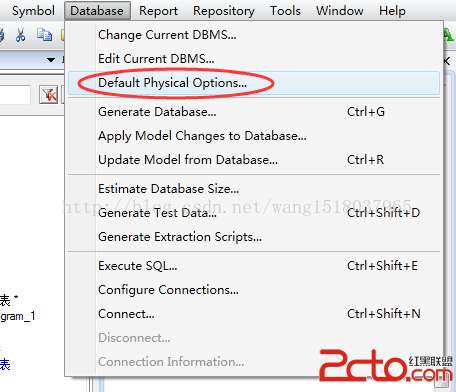Select Configure Connections...

pyautogui.click(x=254, y=290)
